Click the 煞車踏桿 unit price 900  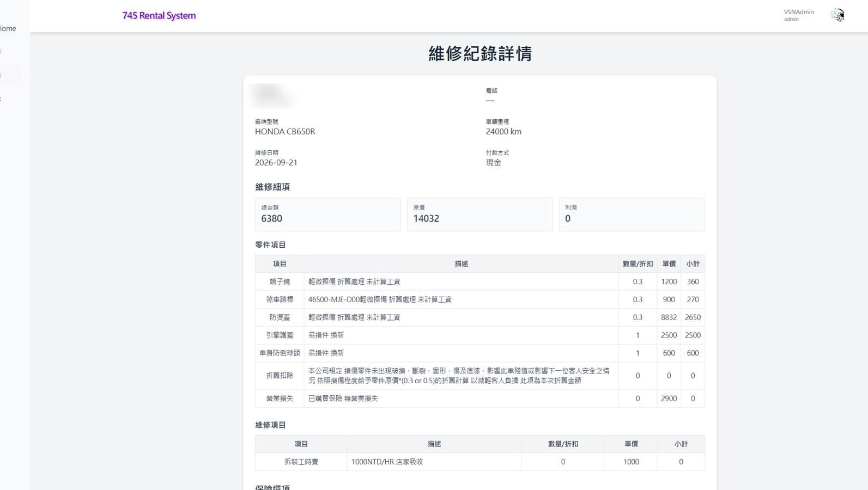tap(669, 299)
